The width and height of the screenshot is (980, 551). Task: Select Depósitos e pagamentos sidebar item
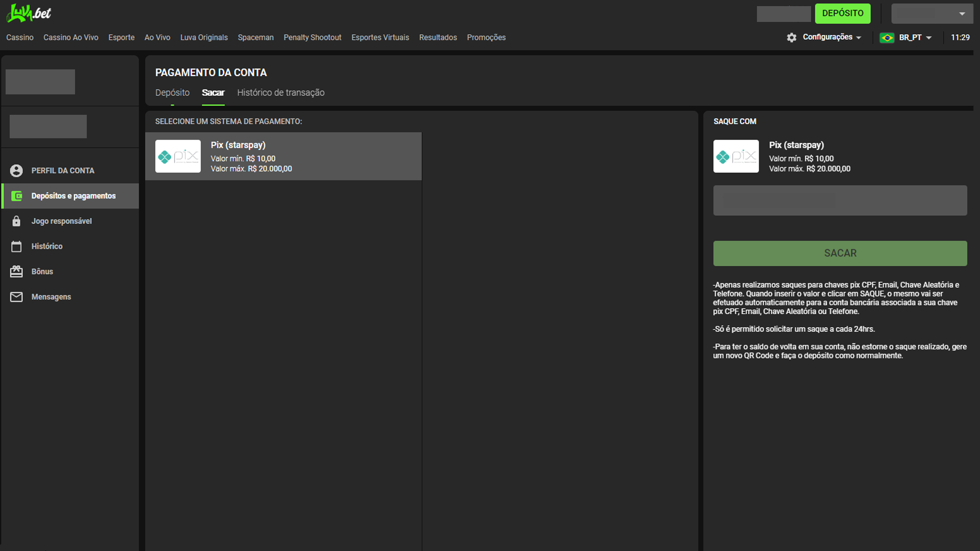click(x=70, y=196)
